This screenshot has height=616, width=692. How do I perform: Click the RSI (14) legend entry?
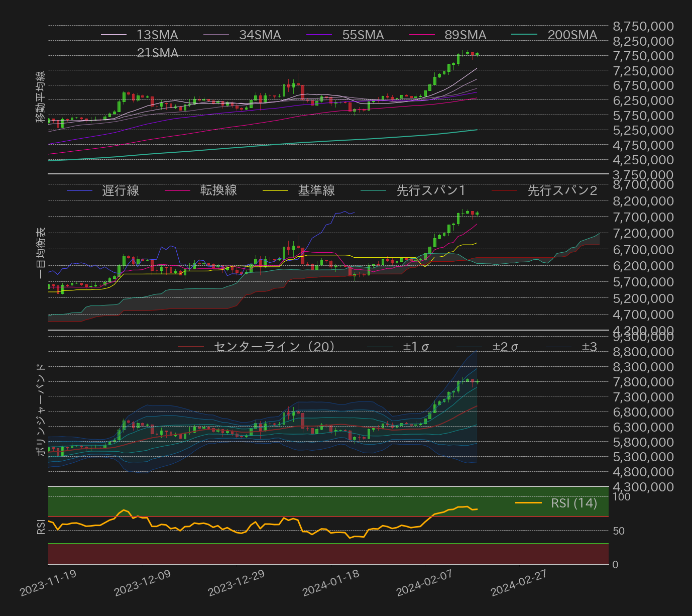573,503
